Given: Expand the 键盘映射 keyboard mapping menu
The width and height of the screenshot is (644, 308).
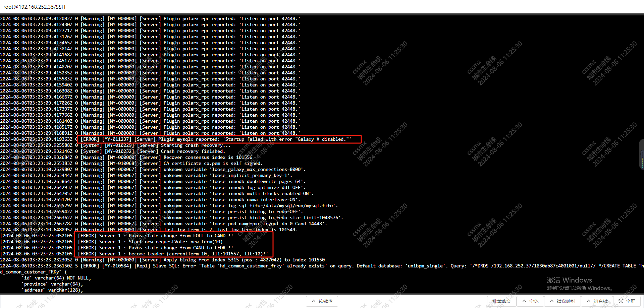Looking at the screenshot, I should (562, 301).
